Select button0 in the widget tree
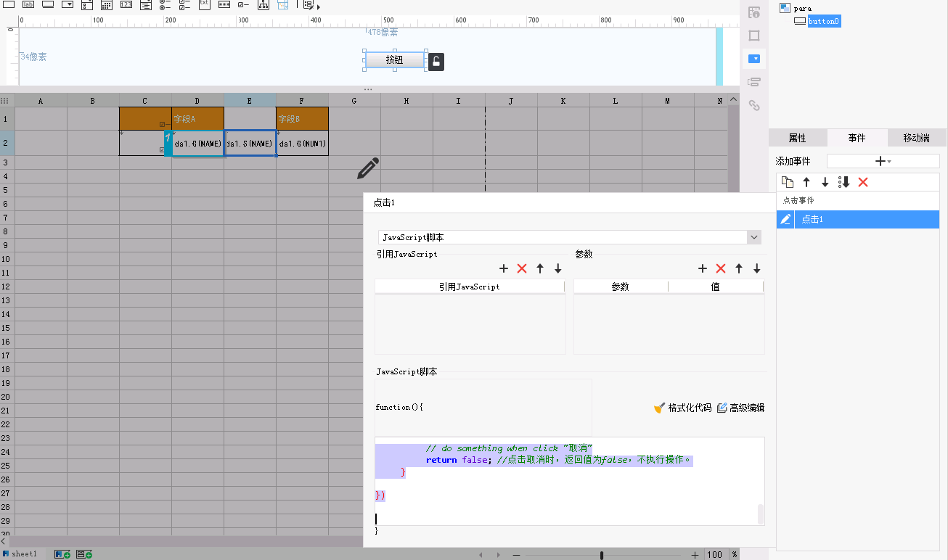Image resolution: width=948 pixels, height=560 pixels. (x=824, y=22)
